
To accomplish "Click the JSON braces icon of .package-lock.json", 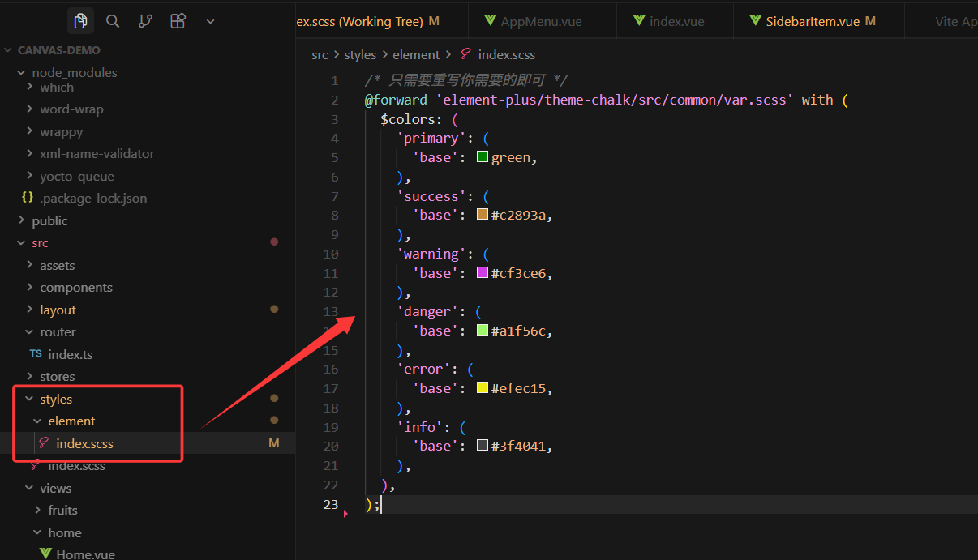I will (x=28, y=199).
